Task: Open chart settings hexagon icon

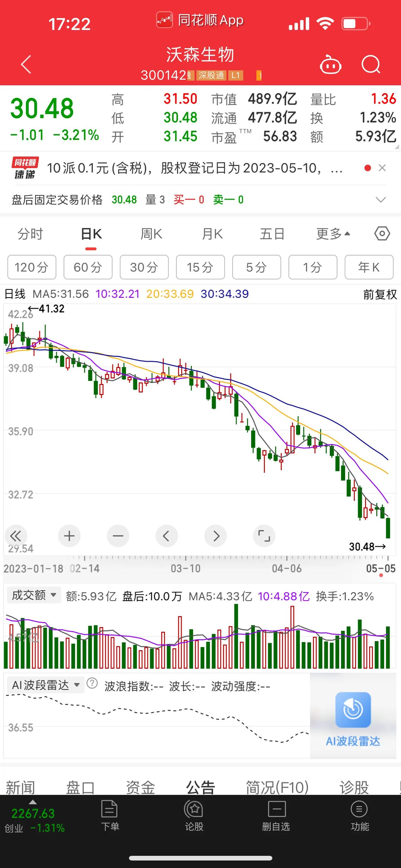Action: [x=382, y=234]
